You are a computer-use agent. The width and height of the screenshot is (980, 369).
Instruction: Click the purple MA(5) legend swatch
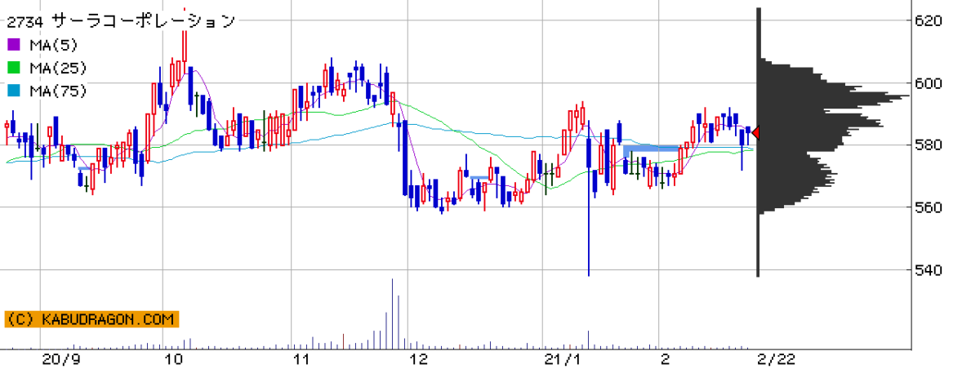tap(14, 45)
